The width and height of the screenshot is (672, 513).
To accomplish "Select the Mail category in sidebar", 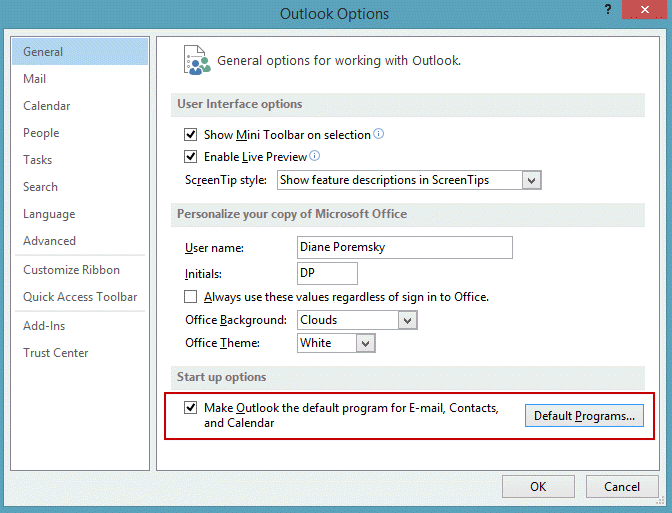I will [x=35, y=79].
